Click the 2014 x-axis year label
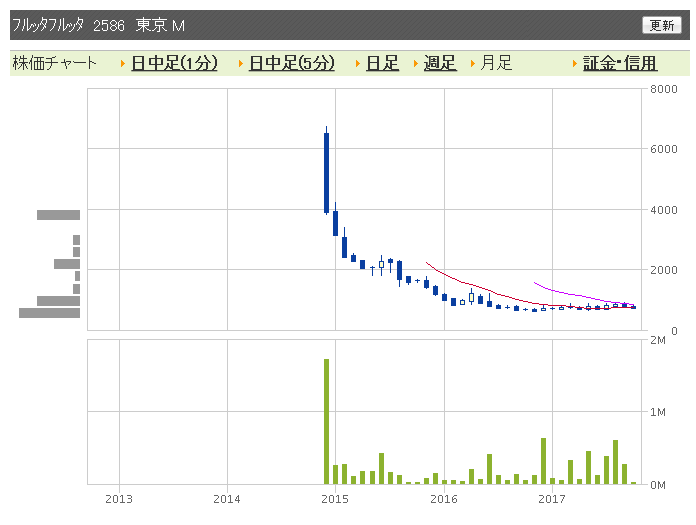 pyautogui.click(x=227, y=499)
